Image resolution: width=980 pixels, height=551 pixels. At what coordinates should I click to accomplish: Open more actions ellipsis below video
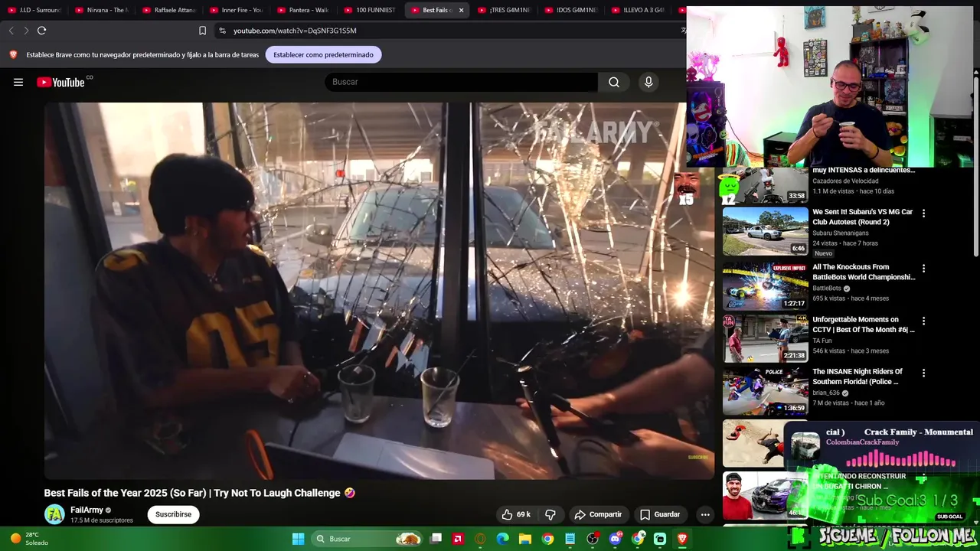click(x=705, y=514)
